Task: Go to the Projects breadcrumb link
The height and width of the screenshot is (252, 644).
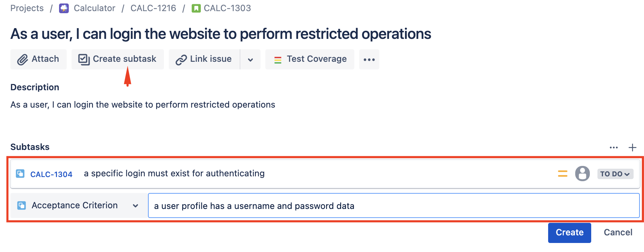Action: (27, 8)
